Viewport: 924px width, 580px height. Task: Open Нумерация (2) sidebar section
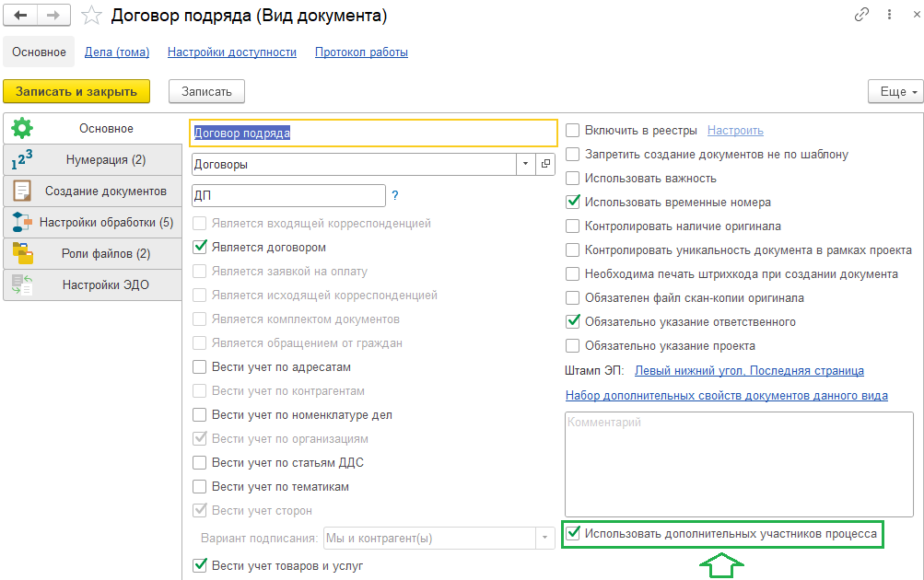coord(92,159)
